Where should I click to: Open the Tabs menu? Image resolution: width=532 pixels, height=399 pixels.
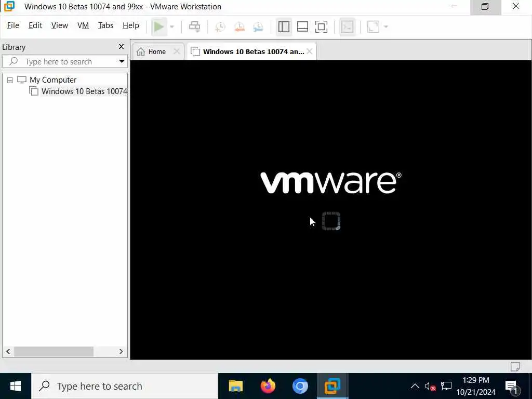pyautogui.click(x=105, y=25)
